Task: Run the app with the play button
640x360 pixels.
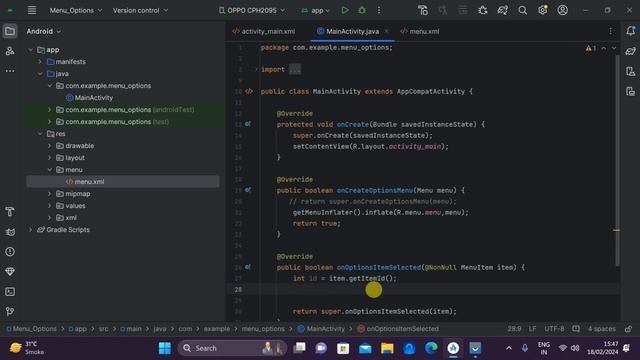Action: [x=345, y=10]
